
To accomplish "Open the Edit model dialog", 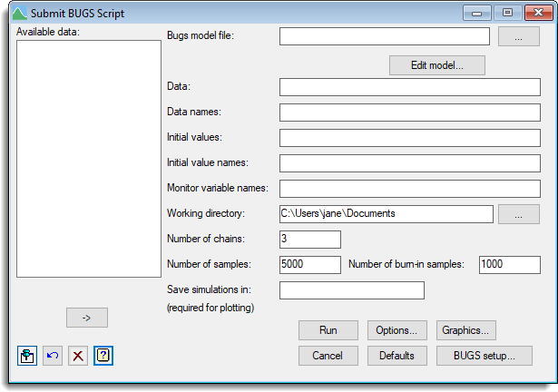I will pos(436,65).
